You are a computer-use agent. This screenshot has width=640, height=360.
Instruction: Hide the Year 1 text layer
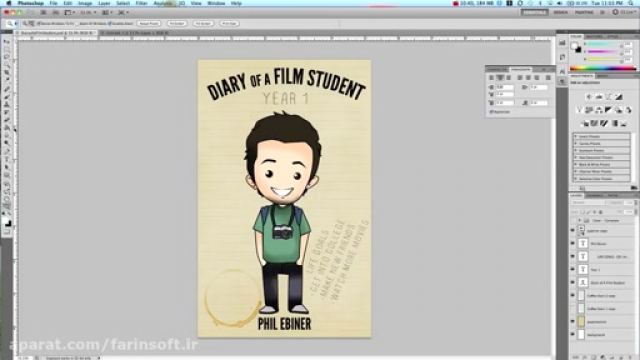point(573,269)
